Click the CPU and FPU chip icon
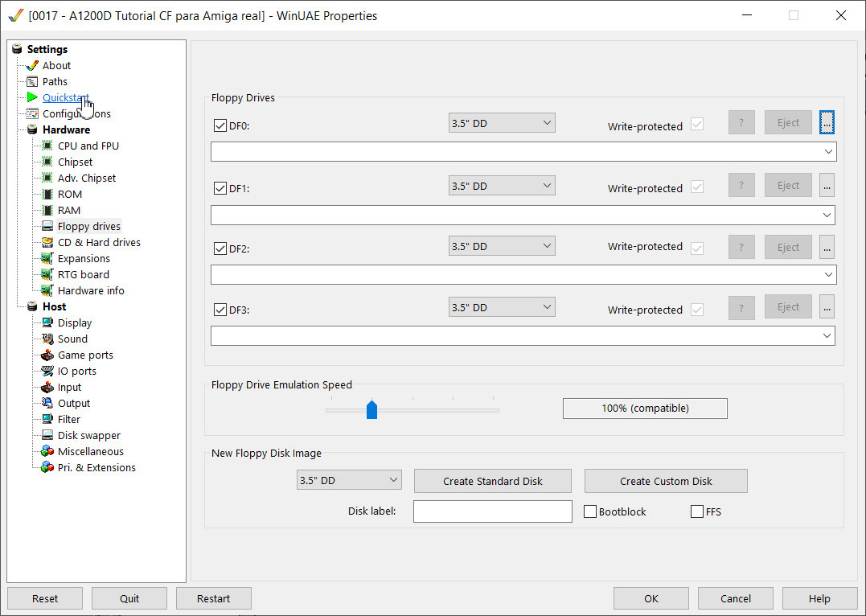 47,146
